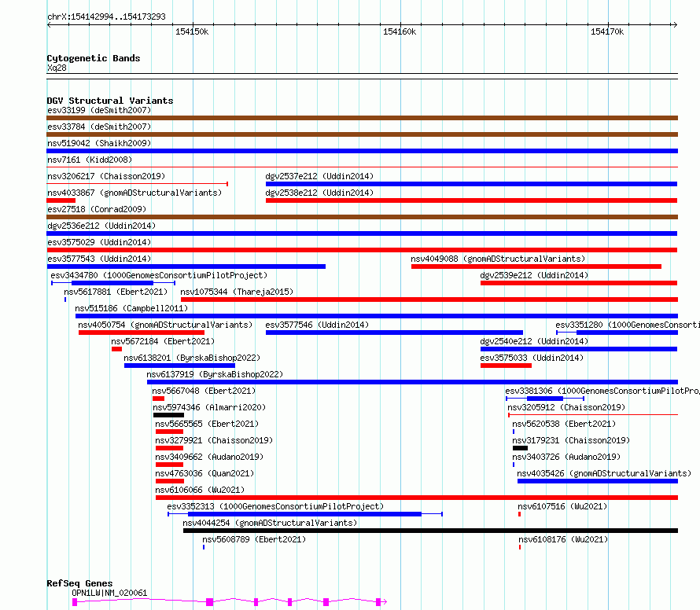Click the 154160k ruler tick
The image size is (700, 610).
400,31
